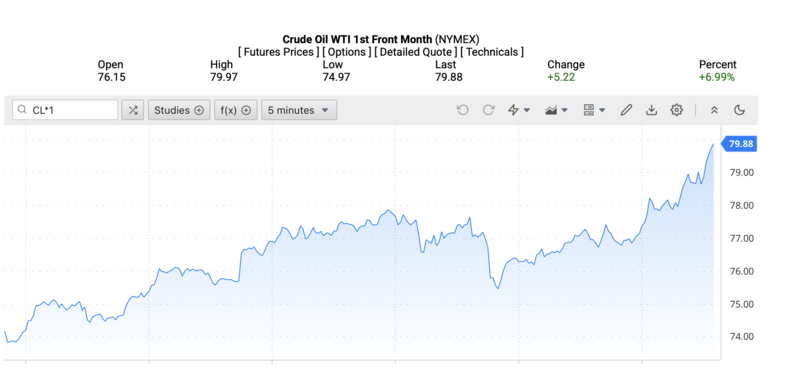The height and width of the screenshot is (368, 800).
Task: Click the 76.00 price axis label
Action: click(x=741, y=271)
